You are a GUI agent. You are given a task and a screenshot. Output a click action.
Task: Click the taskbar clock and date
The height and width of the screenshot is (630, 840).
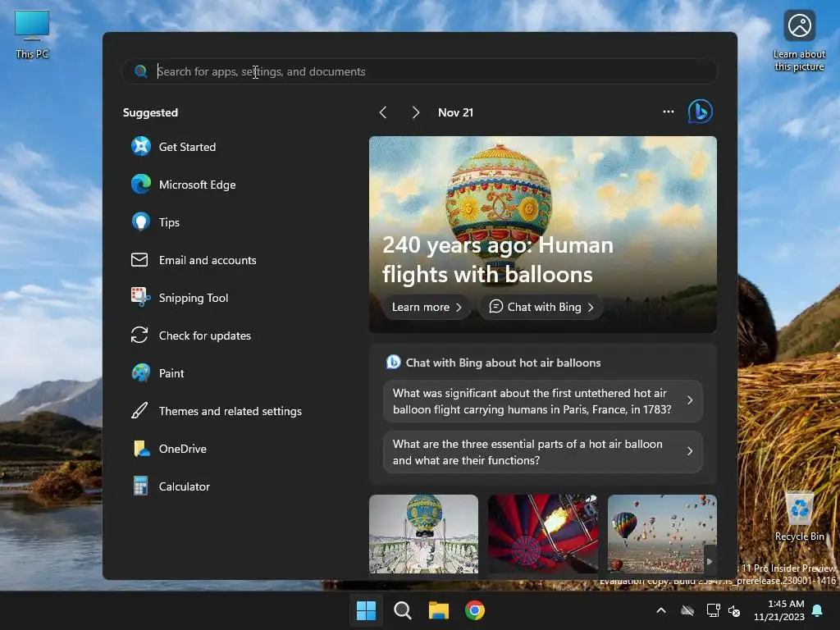coord(779,610)
